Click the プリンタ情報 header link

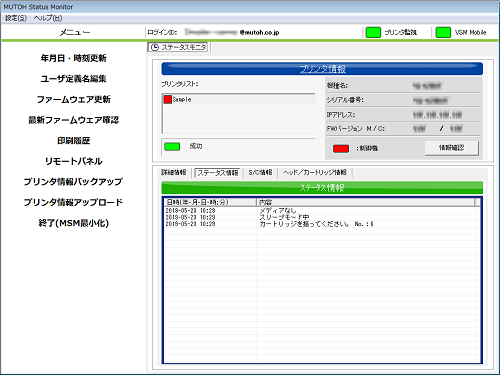tap(322, 69)
